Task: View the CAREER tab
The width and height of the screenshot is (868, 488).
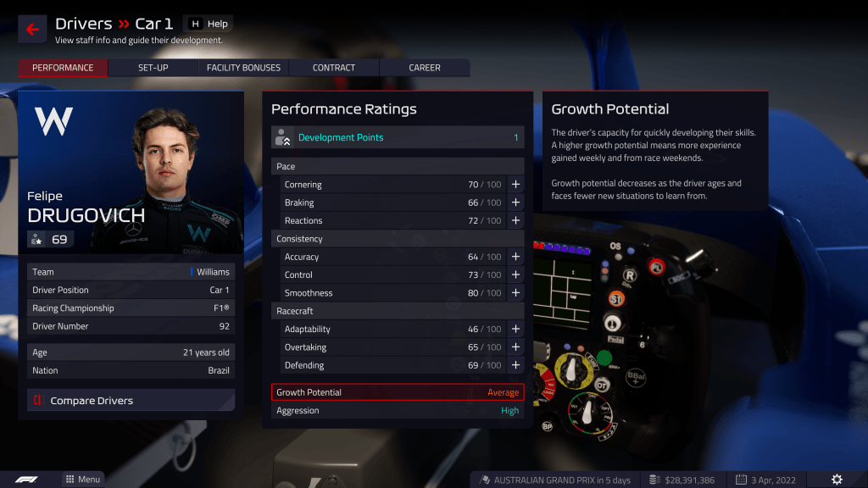Action: coord(425,68)
